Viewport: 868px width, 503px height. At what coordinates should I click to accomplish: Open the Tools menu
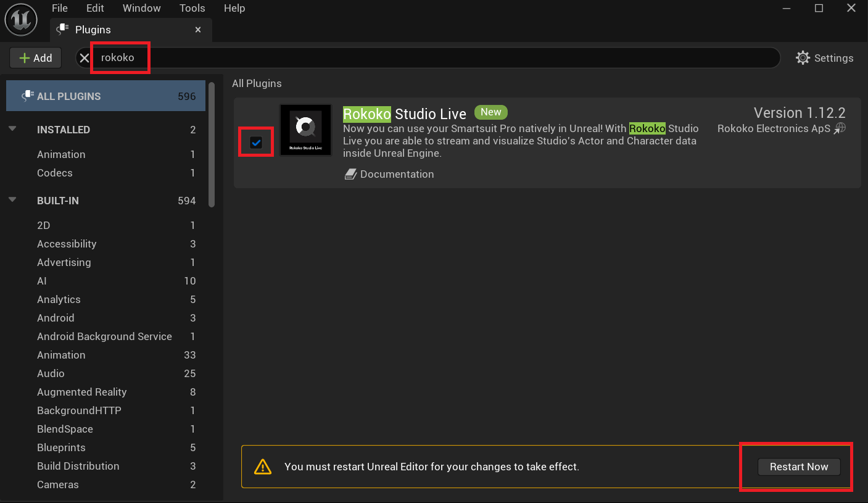(x=192, y=8)
